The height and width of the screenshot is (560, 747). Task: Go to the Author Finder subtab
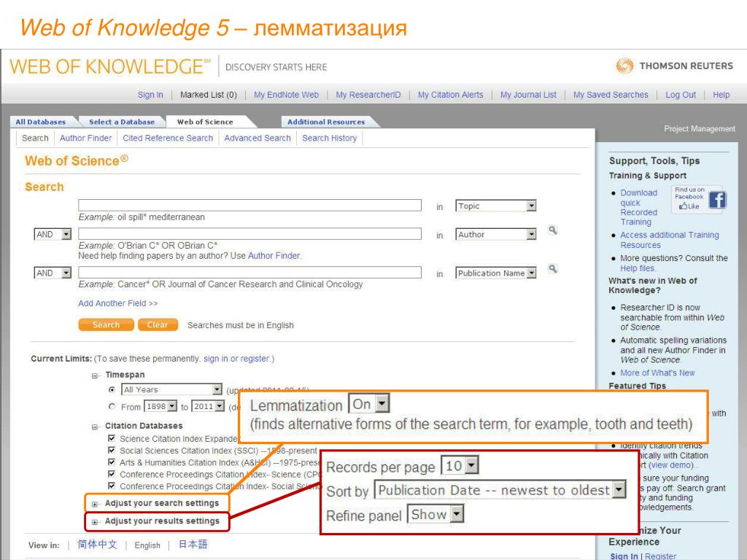tap(86, 138)
